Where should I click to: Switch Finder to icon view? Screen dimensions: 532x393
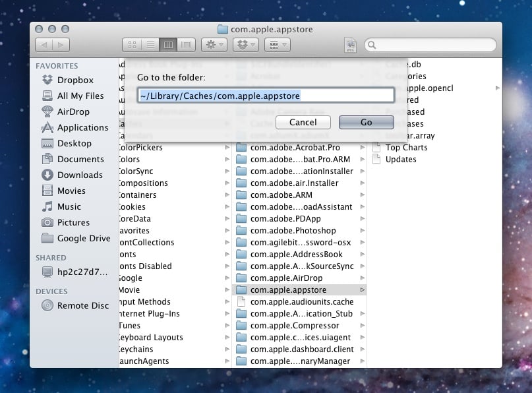coord(132,45)
